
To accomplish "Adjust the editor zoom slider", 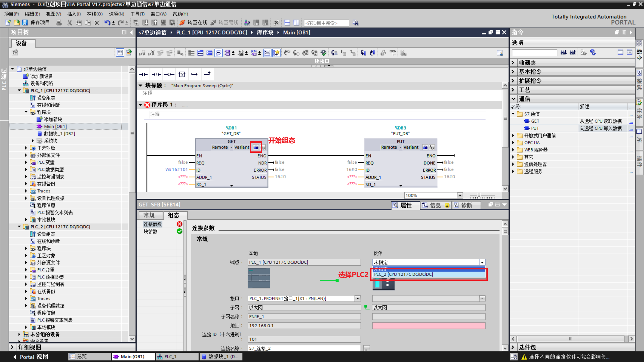I will click(479, 195).
